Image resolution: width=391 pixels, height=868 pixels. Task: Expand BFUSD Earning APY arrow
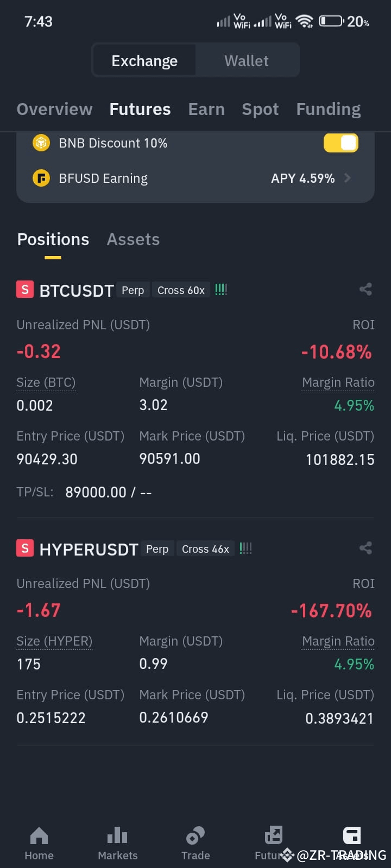[348, 178]
